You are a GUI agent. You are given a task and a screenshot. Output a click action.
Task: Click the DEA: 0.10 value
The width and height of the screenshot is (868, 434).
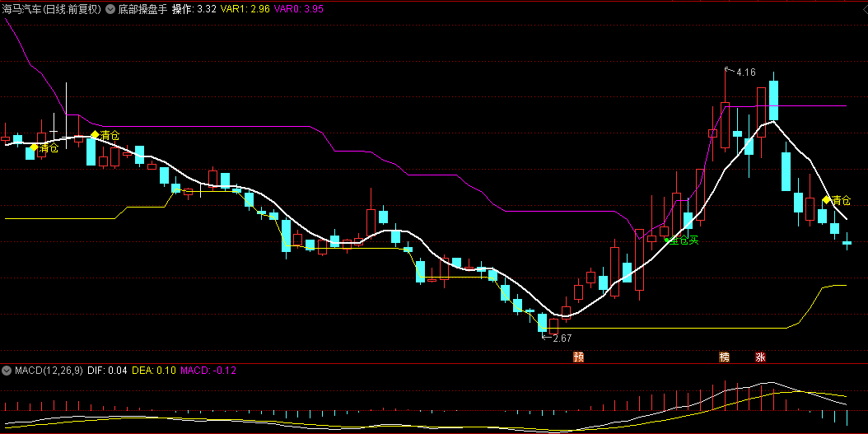click(x=153, y=371)
